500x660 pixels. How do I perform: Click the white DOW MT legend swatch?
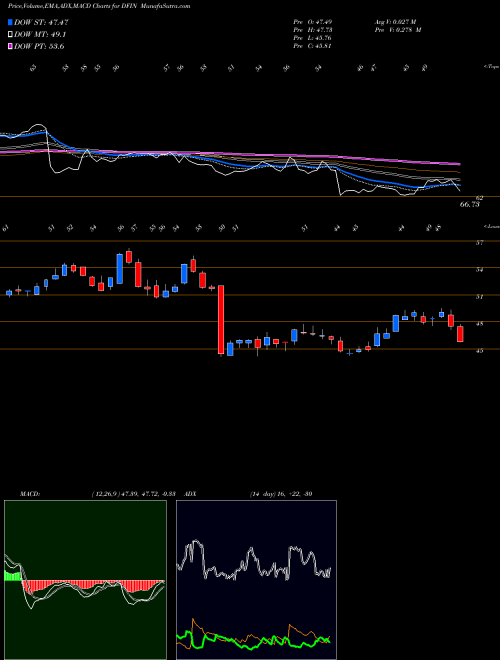click(x=10, y=35)
